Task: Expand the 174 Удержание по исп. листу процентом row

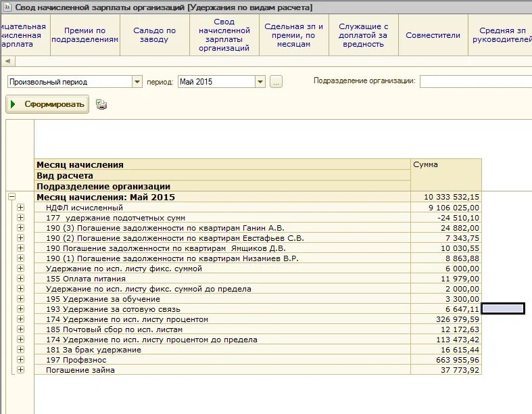Action: click(20, 319)
